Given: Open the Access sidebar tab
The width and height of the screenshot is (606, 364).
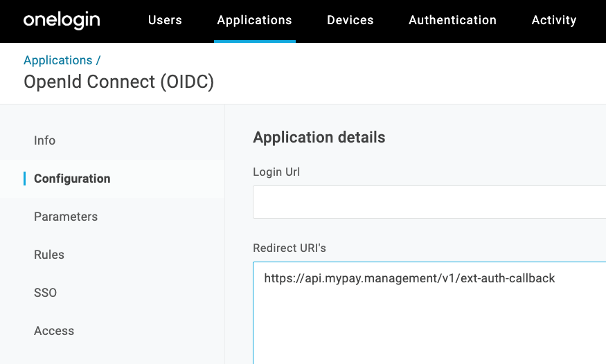Looking at the screenshot, I should point(54,331).
